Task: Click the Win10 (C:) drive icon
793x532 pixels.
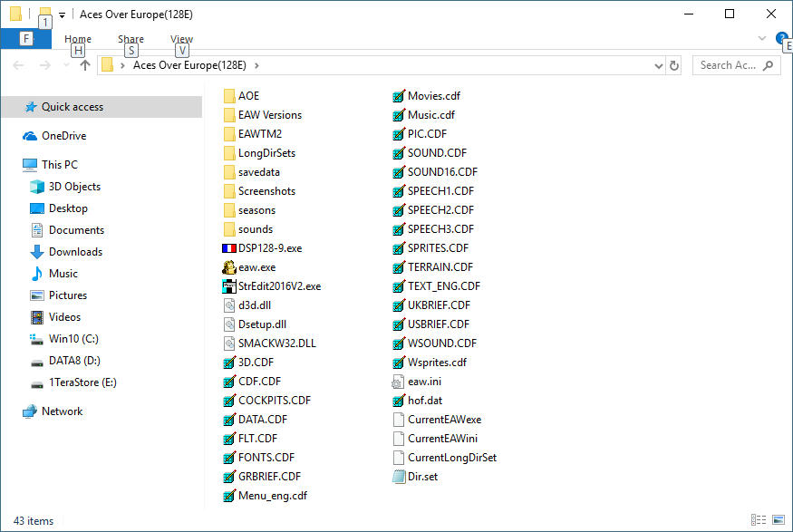Action: click(x=36, y=339)
